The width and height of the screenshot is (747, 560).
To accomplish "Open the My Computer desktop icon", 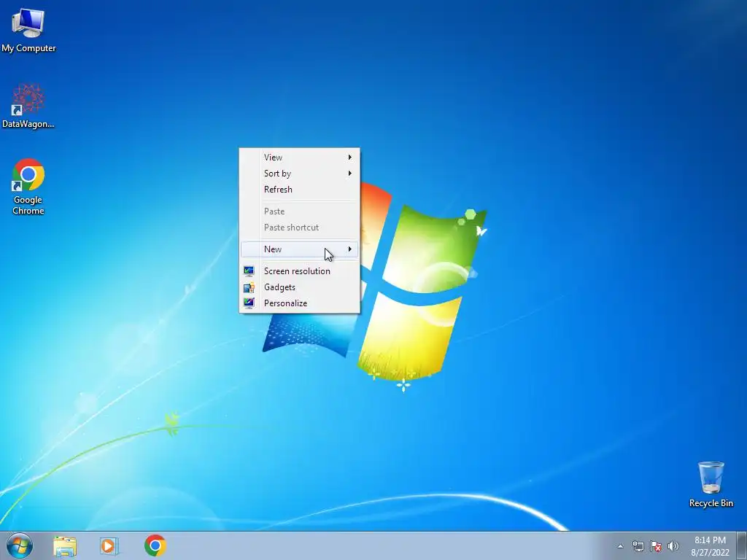I will [28, 29].
